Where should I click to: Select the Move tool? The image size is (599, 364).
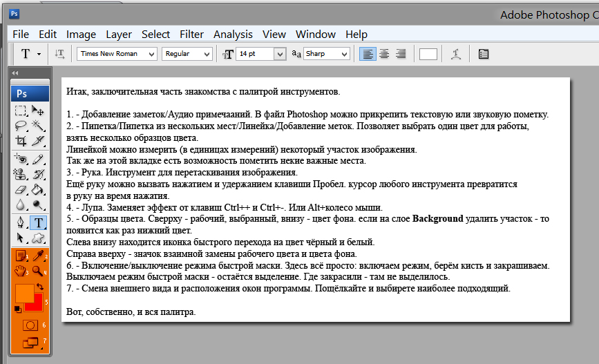[38, 111]
